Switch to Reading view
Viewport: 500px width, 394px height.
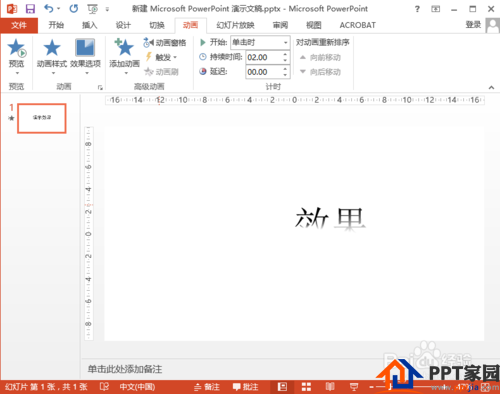coord(330,387)
